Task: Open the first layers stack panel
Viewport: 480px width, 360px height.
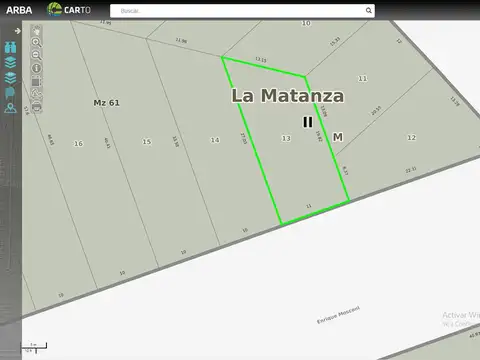Action: point(10,62)
